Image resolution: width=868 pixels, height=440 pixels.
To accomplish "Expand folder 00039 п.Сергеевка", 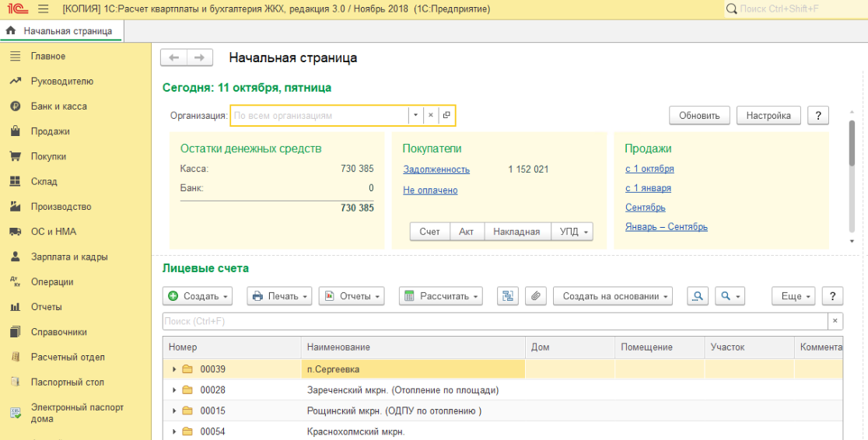I will click(174, 369).
